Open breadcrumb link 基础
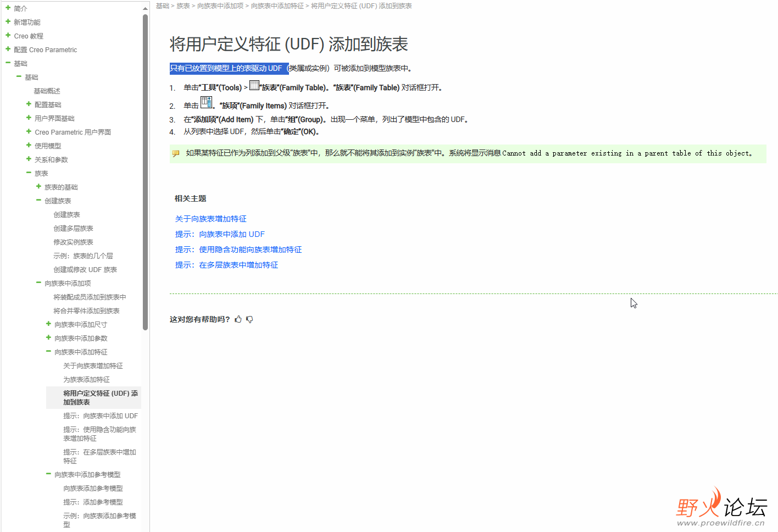This screenshot has height=532, width=778. [163, 6]
